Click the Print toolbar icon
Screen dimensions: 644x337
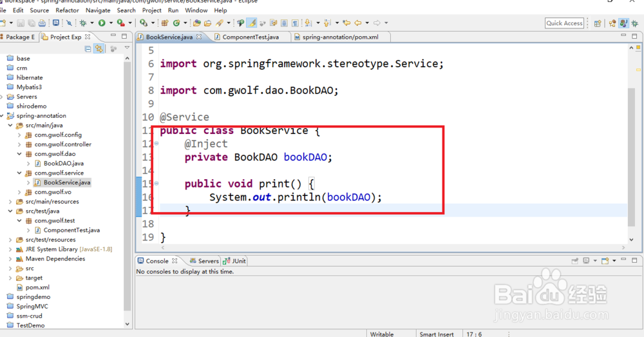(x=42, y=23)
